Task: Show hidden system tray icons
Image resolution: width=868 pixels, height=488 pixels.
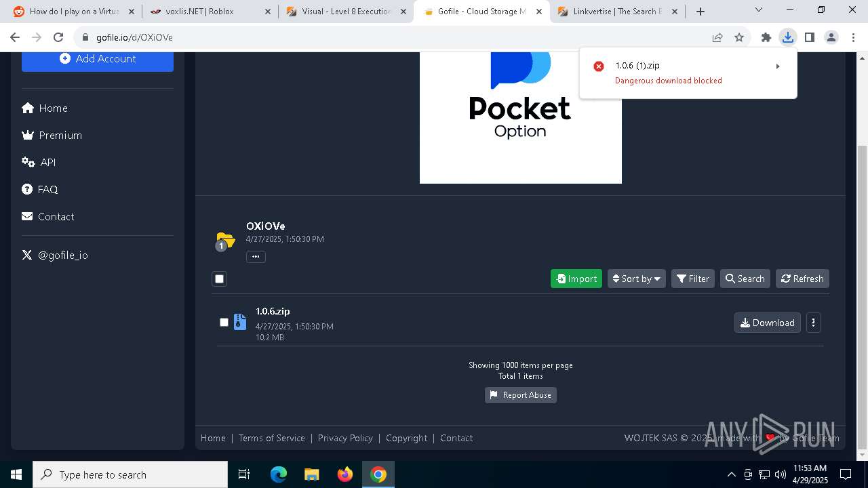Action: 731,474
